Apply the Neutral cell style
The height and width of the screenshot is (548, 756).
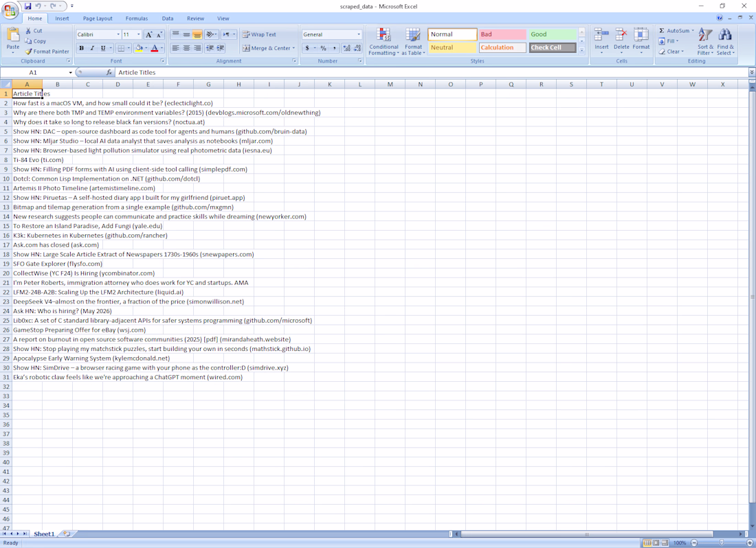coord(452,47)
